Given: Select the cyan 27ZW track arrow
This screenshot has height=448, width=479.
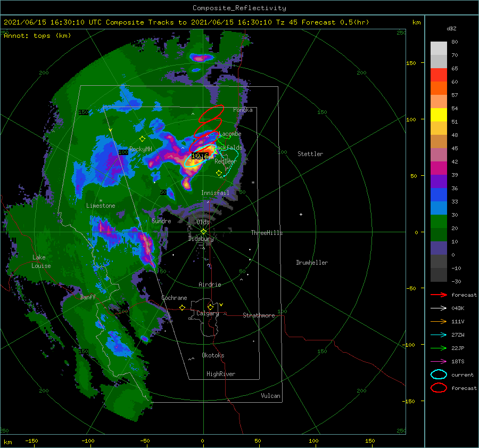Looking at the screenshot, I should 439,335.
